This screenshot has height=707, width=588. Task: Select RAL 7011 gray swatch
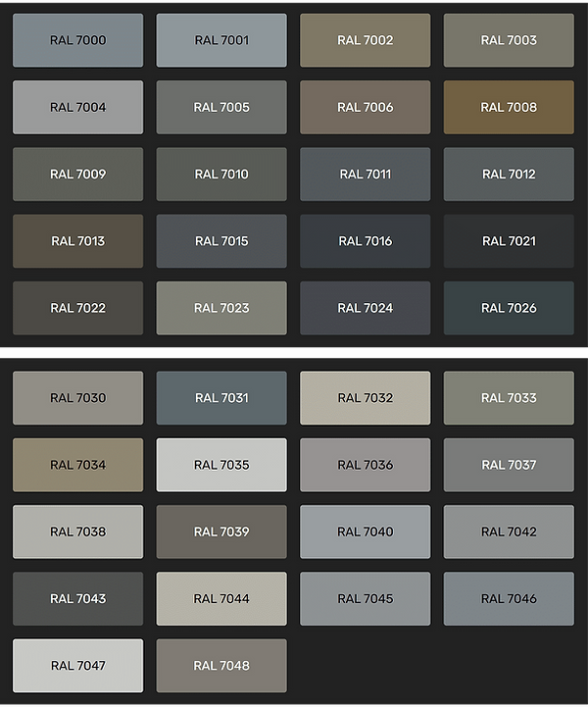click(365, 174)
